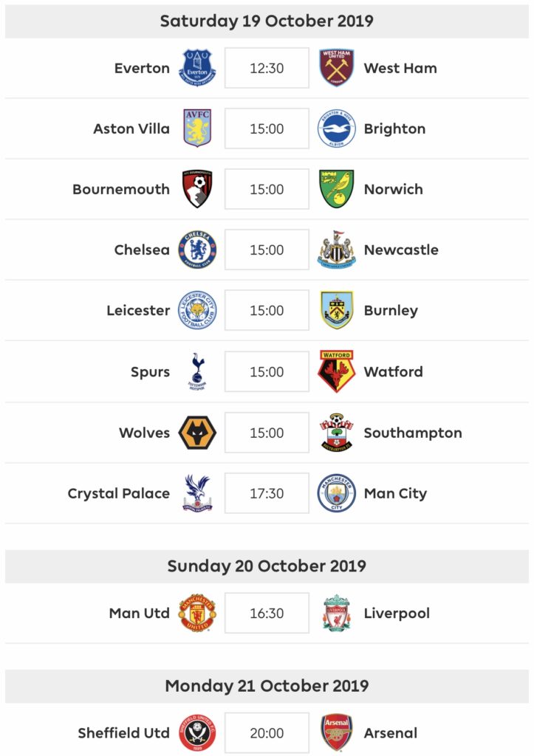Click the Chelsea lion crest
Screen dimensions: 534x756
[x=197, y=250]
